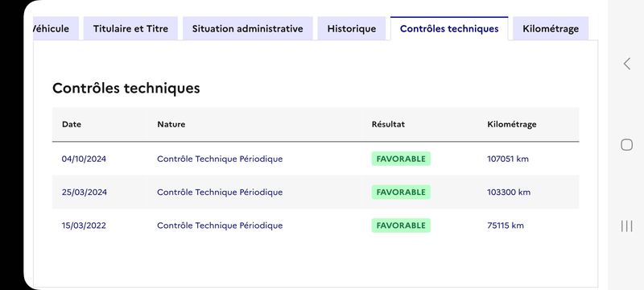
Task: Click the Nature column header
Action: tap(171, 124)
